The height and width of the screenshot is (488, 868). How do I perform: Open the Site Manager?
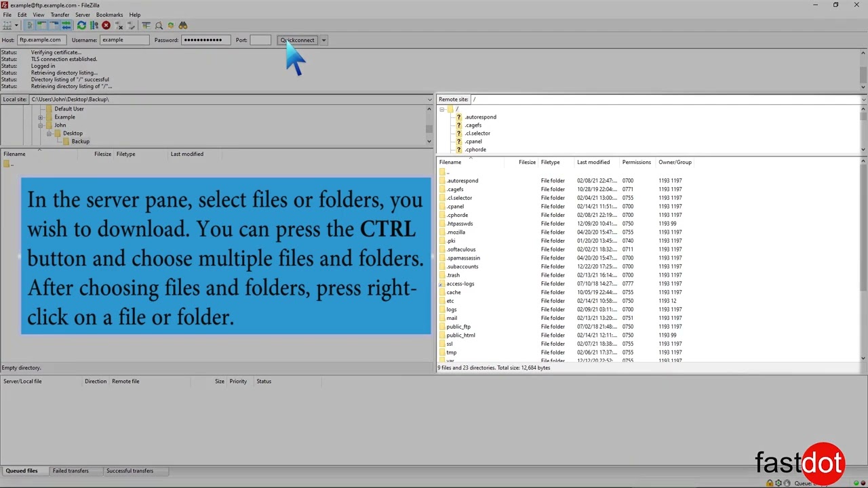point(7,25)
